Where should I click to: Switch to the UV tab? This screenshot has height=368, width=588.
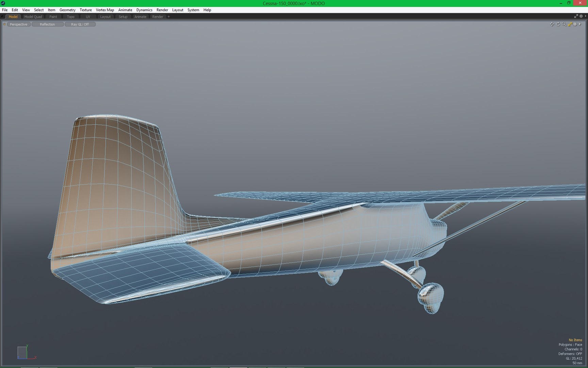pos(88,17)
